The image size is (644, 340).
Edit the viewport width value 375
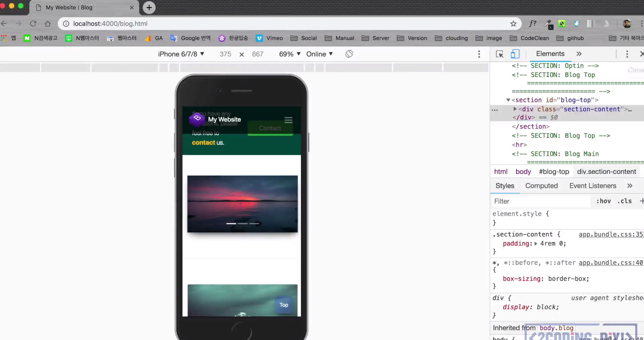(225, 54)
